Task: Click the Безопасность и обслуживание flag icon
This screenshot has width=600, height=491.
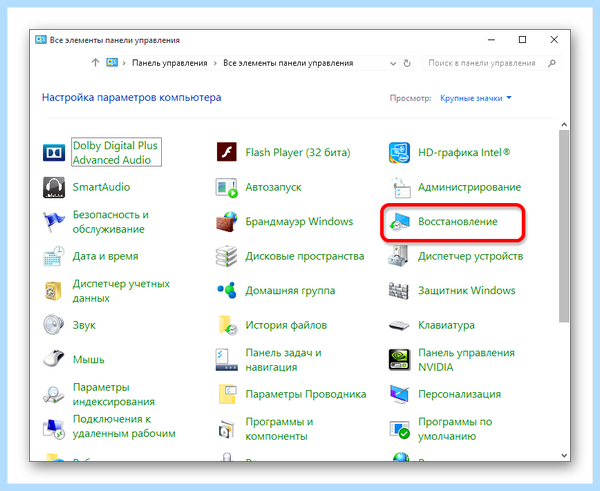Action: pyautogui.click(x=54, y=222)
